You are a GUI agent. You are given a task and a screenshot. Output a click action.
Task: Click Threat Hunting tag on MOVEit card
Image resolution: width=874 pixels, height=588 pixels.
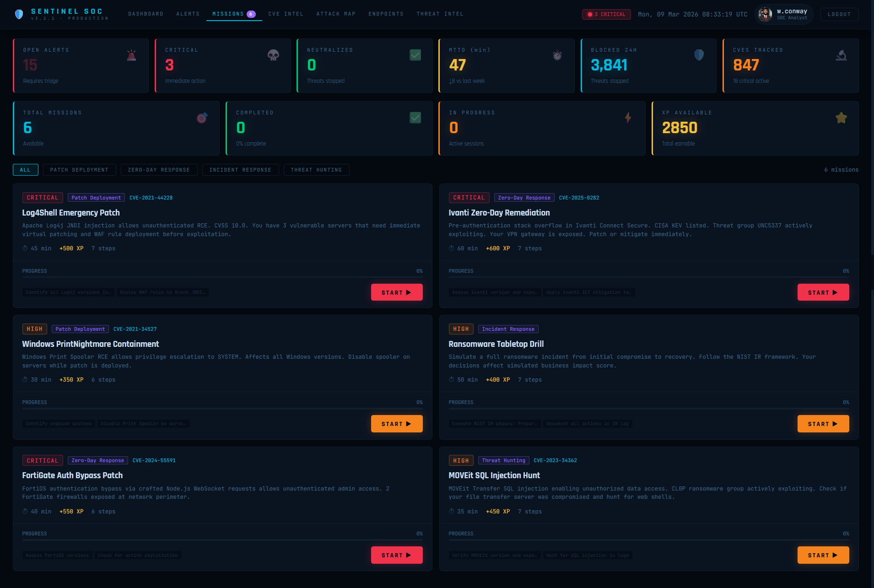(503, 460)
